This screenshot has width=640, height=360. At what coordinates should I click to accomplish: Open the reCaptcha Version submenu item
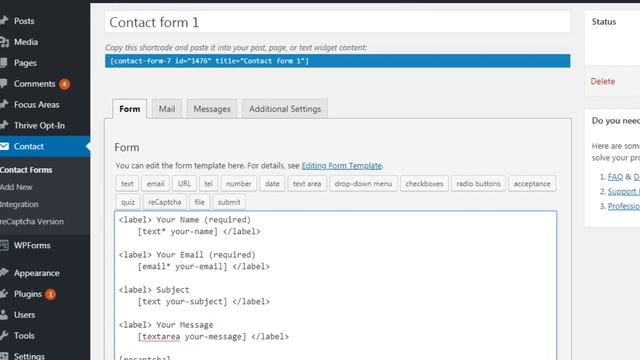32,221
